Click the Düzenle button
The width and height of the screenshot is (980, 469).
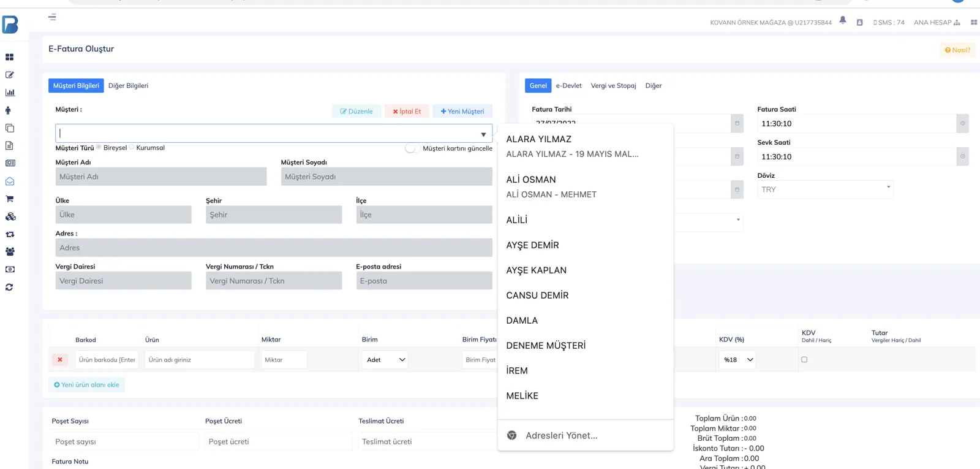[356, 112]
